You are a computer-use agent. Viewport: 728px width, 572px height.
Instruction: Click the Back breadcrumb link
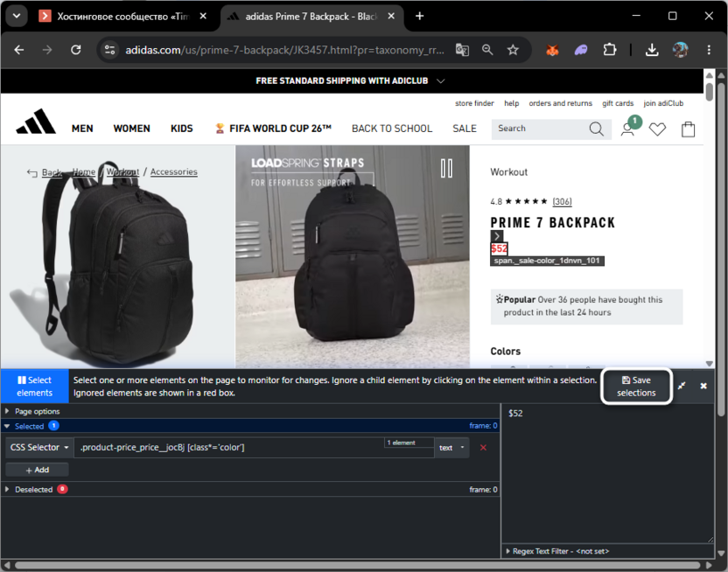coord(52,172)
